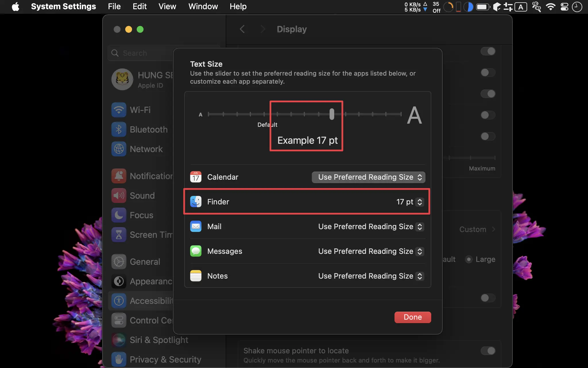The image size is (588, 368).
Task: Open Network settings icon in sidebar
Action: [x=119, y=149]
